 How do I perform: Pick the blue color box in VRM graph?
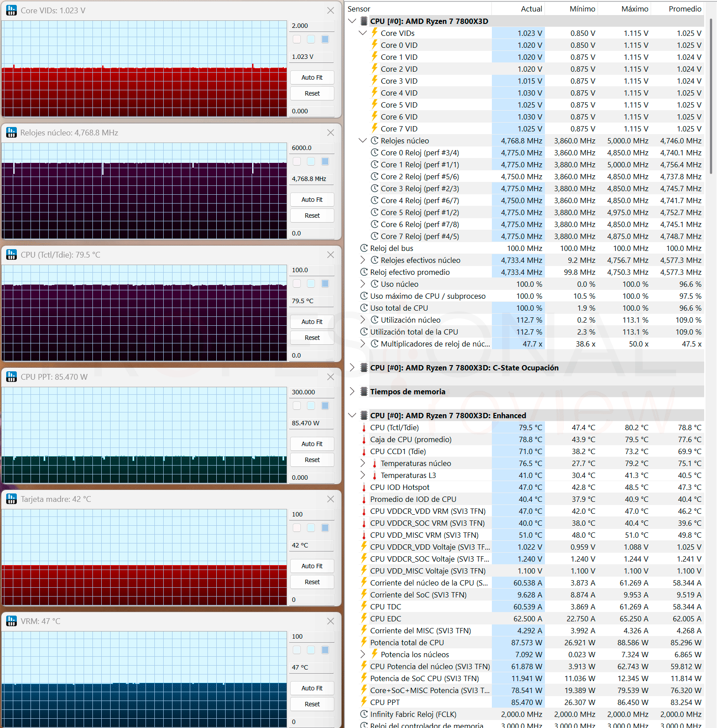325,650
